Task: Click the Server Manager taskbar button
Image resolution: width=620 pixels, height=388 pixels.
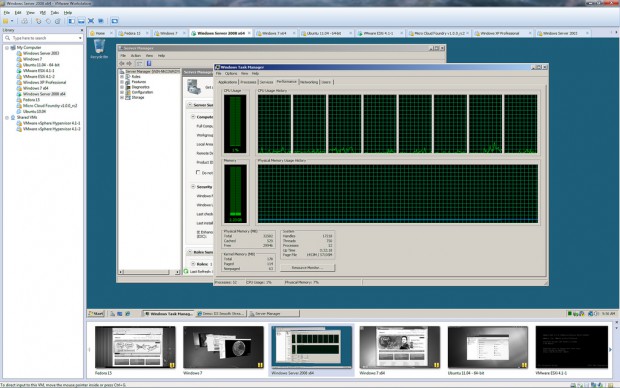Action: (273, 314)
